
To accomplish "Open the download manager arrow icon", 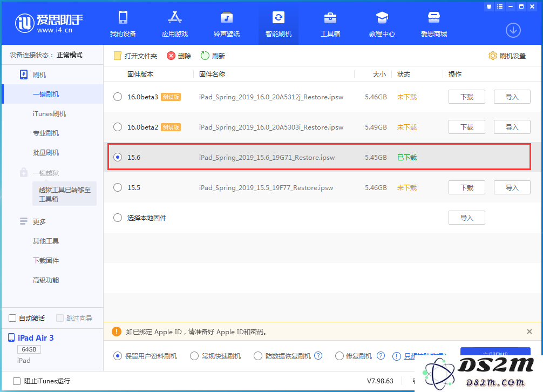I will (x=513, y=30).
